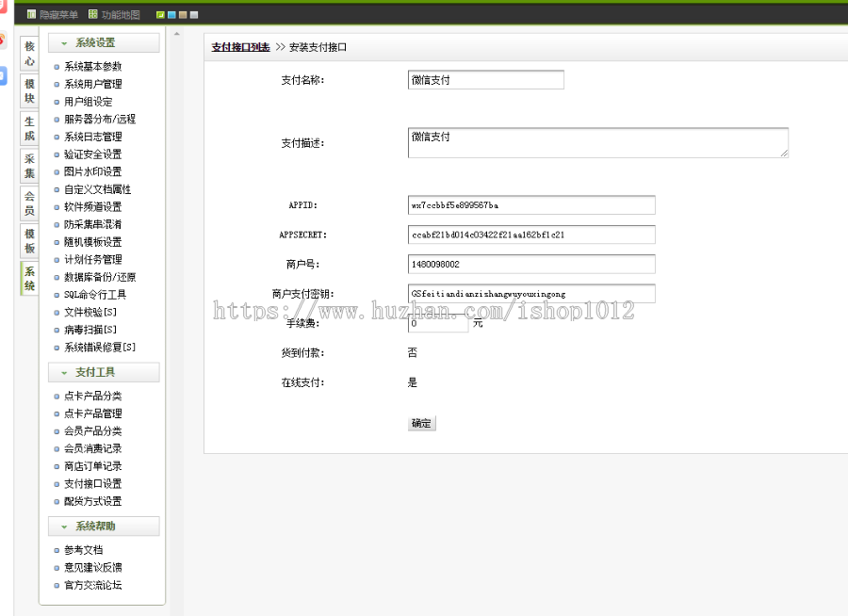Open 支付接口设置 page

pyautogui.click(x=93, y=483)
